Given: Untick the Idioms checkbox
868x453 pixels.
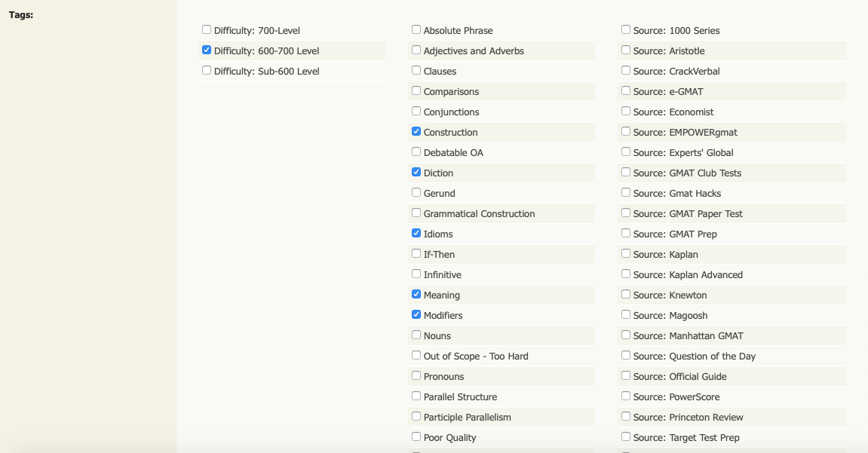Looking at the screenshot, I should [416, 234].
